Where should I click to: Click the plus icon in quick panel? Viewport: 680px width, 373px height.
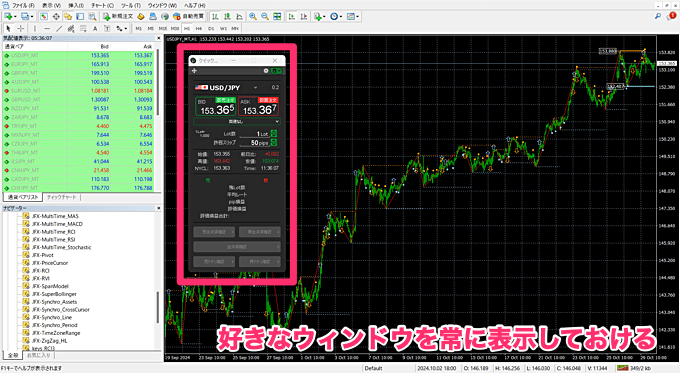click(194, 71)
